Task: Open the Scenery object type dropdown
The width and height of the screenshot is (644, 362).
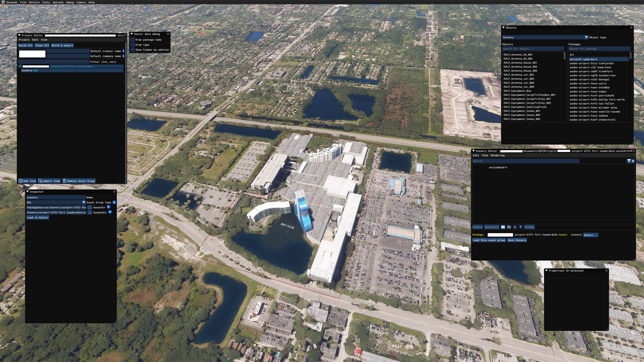Action: 545,37
